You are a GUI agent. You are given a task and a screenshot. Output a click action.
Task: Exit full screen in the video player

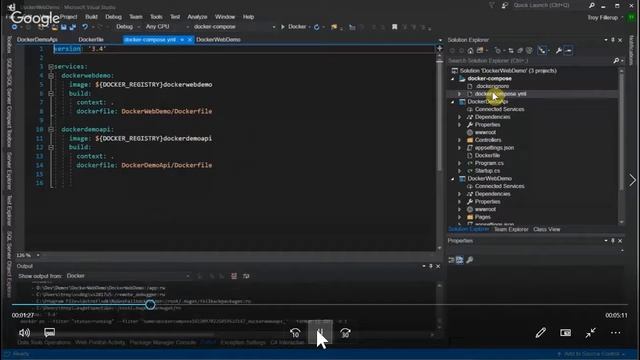pyautogui.click(x=590, y=333)
